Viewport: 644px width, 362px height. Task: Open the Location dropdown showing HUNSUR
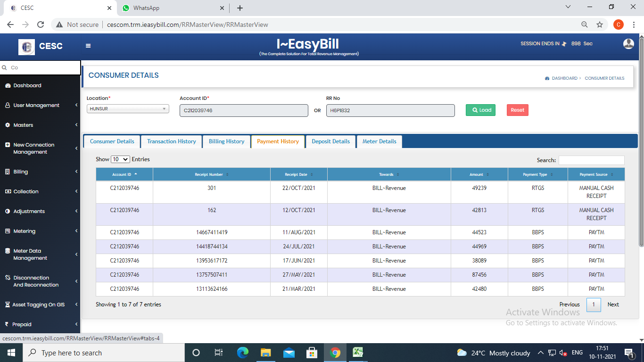[128, 109]
